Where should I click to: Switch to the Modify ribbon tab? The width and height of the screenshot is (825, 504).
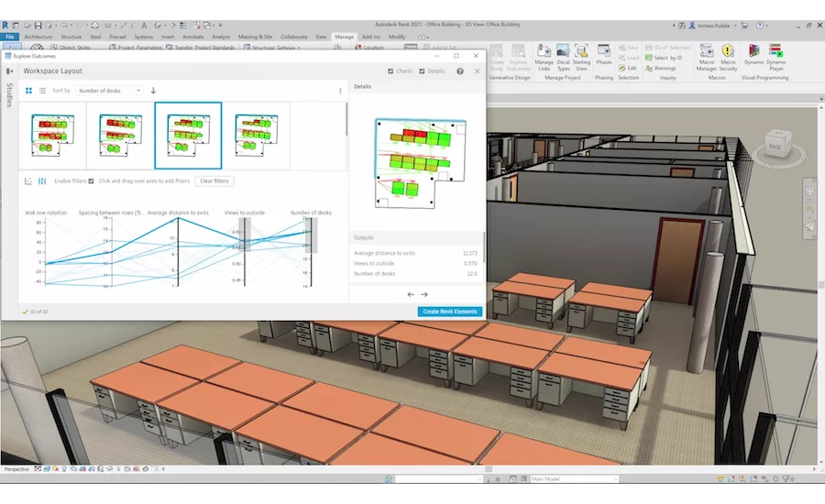pyautogui.click(x=397, y=37)
